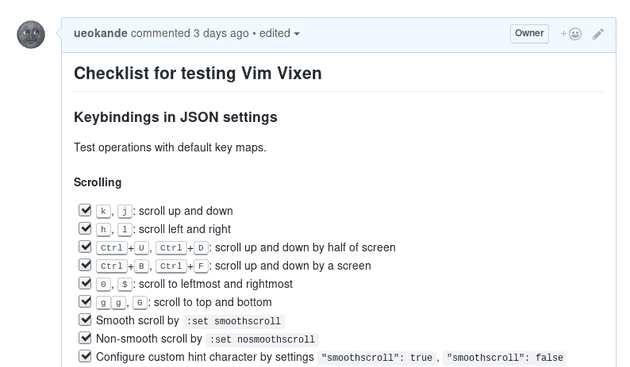Screen dimensions: 630x367
Task: Click the 'Keybindings in JSON settings' heading
Action: pos(176,117)
